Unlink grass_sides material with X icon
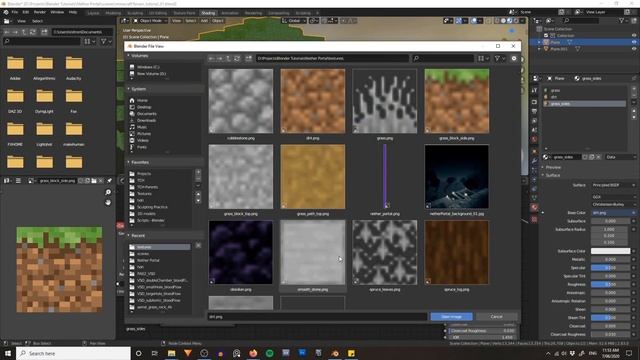 coord(598,157)
